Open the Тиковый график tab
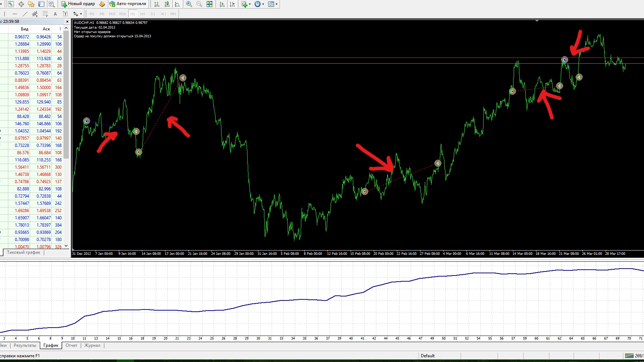 [24, 252]
